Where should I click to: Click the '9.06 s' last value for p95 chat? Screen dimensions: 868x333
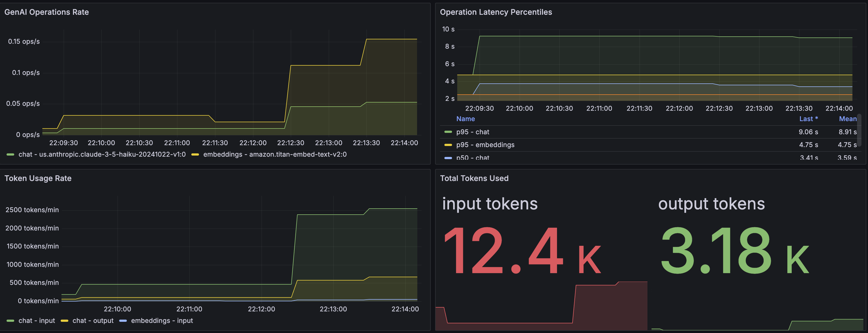click(808, 132)
